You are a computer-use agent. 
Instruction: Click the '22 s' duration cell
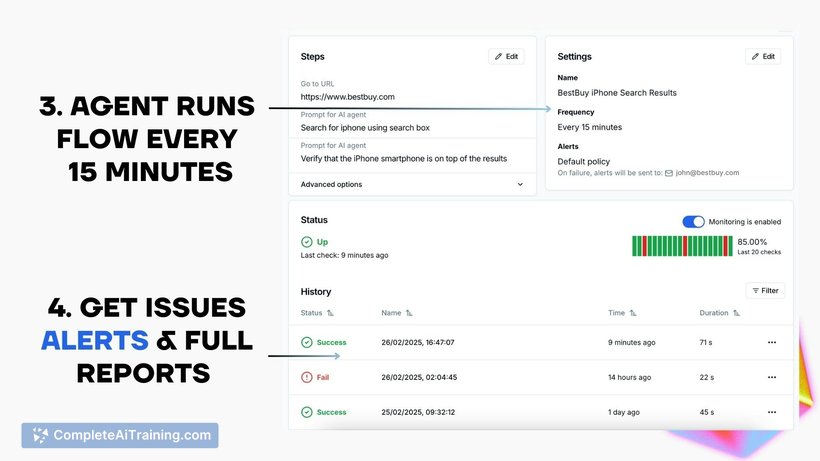[x=707, y=377]
